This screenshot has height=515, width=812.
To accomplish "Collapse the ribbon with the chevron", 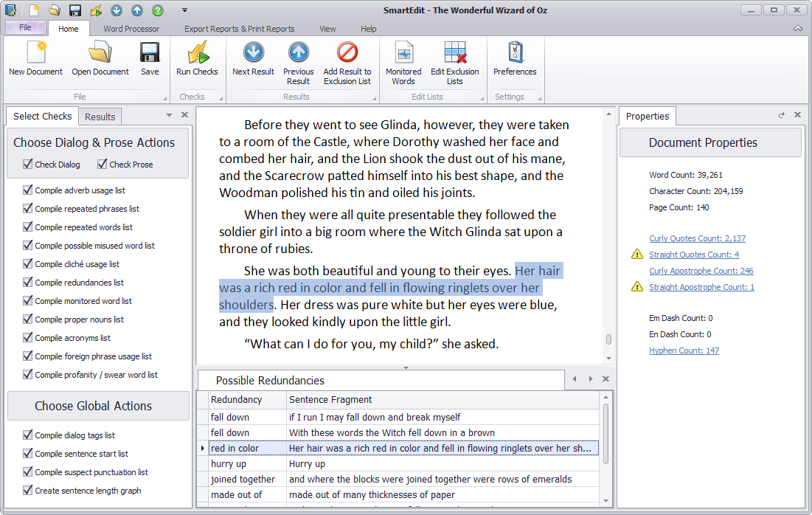I will pyautogui.click(x=798, y=28).
